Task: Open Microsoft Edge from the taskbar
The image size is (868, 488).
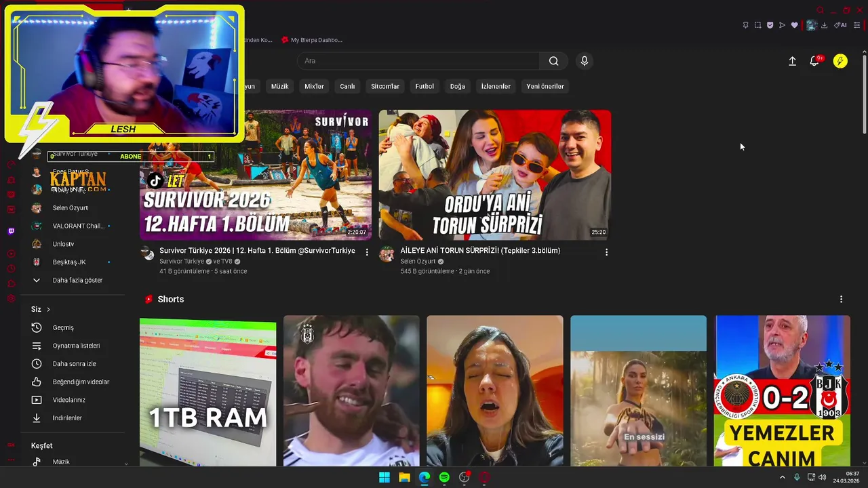Action: [425, 477]
